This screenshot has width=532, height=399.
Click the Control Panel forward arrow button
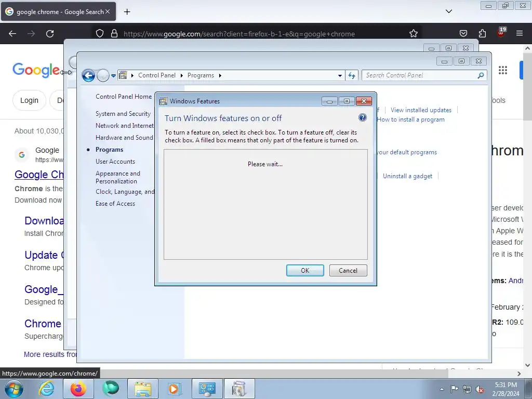103,75
